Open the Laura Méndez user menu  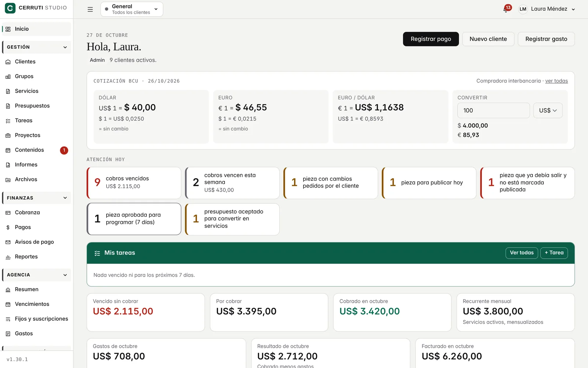[546, 9]
